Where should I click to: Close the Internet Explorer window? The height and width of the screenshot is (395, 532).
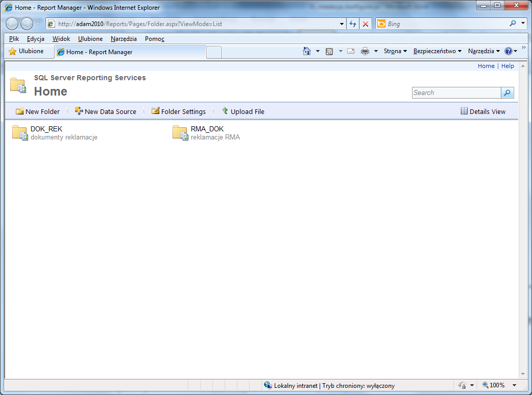point(516,6)
